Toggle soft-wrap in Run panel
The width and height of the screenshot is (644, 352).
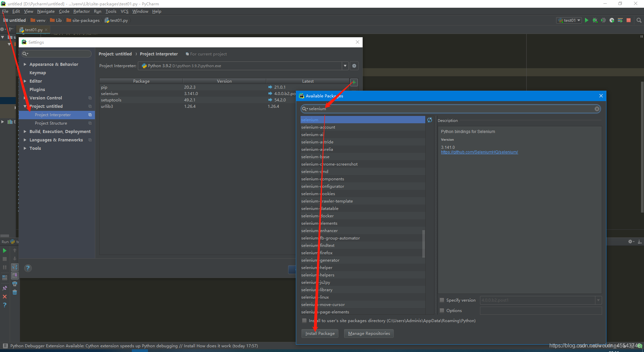(15, 267)
